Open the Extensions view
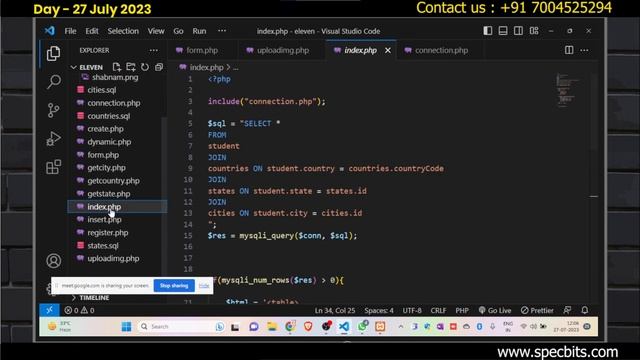The height and width of the screenshot is (360, 640). coord(53,167)
